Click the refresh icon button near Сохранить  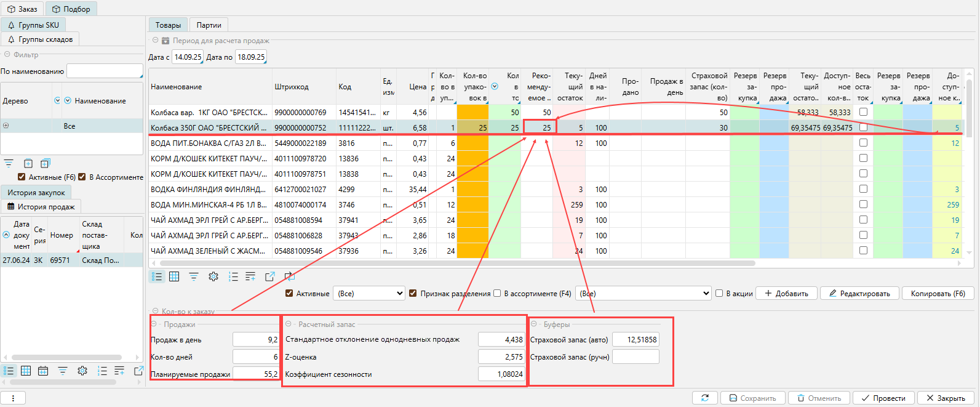(x=705, y=398)
